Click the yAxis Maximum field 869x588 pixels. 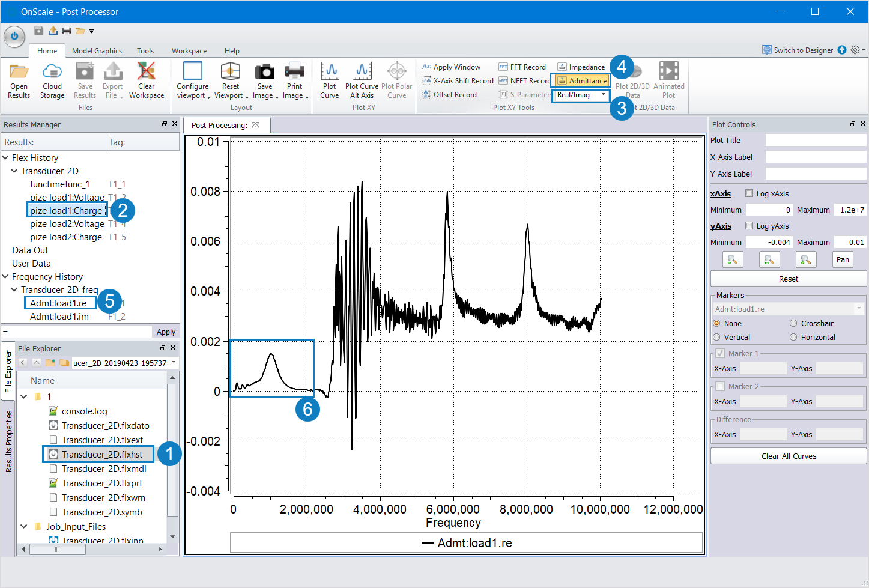850,242
